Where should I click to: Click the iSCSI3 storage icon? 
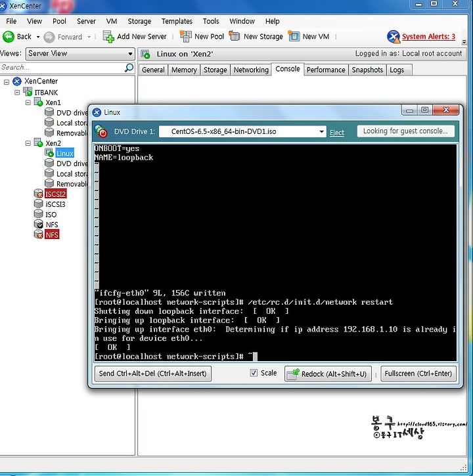[38, 204]
